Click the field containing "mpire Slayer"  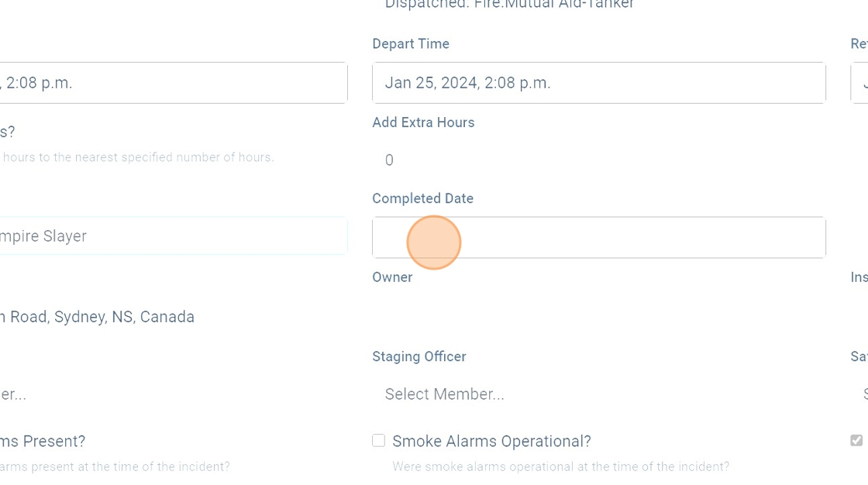[x=170, y=236]
